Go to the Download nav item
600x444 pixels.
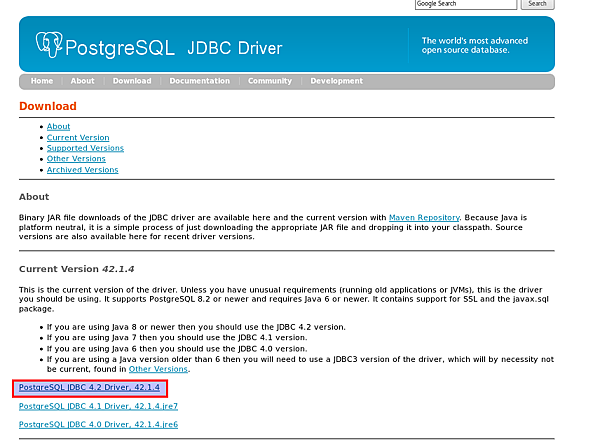132,81
